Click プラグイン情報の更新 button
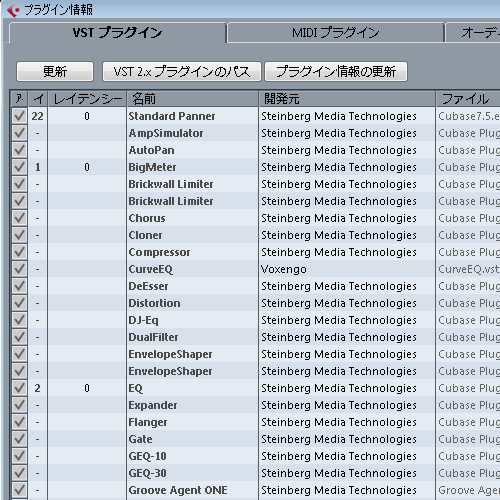 tap(336, 71)
